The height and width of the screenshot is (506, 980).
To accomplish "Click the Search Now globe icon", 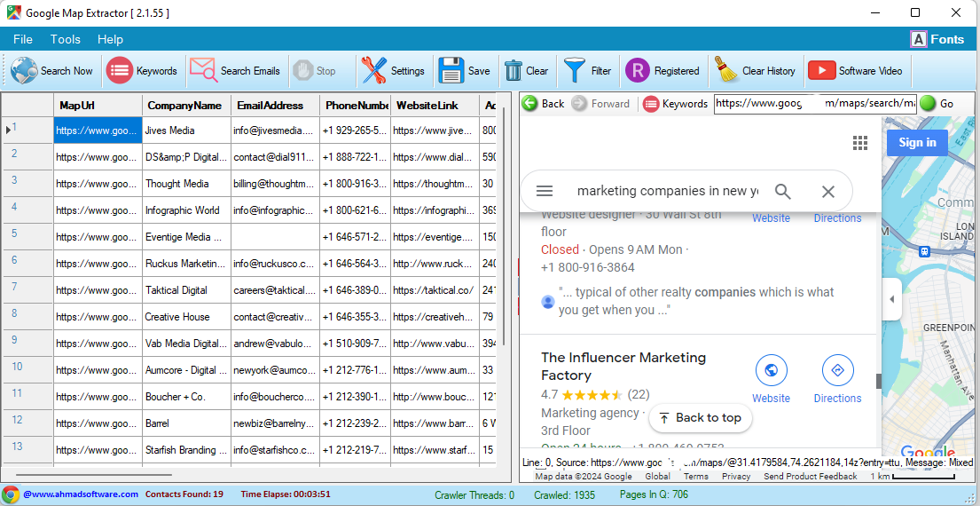I will click(x=24, y=71).
